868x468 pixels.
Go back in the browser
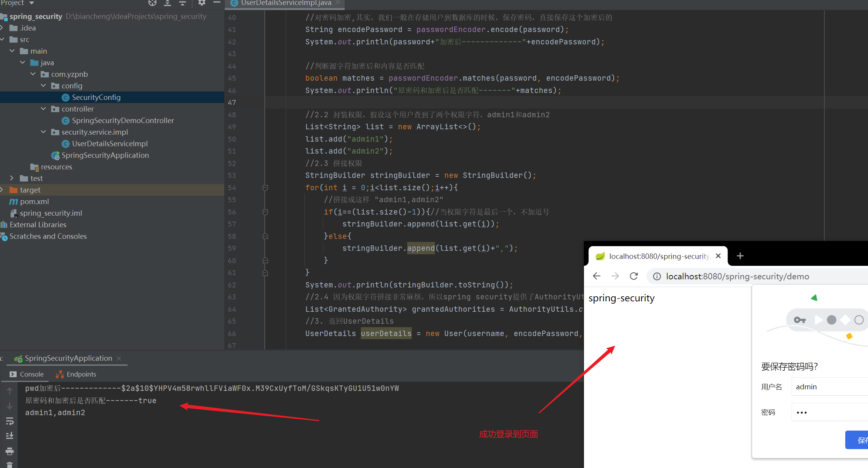pos(596,276)
